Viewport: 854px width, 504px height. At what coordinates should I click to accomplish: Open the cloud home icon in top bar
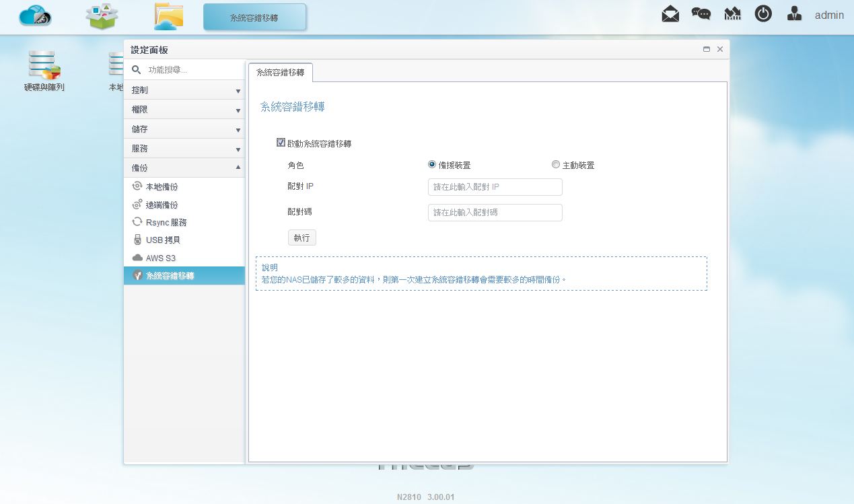point(35,15)
